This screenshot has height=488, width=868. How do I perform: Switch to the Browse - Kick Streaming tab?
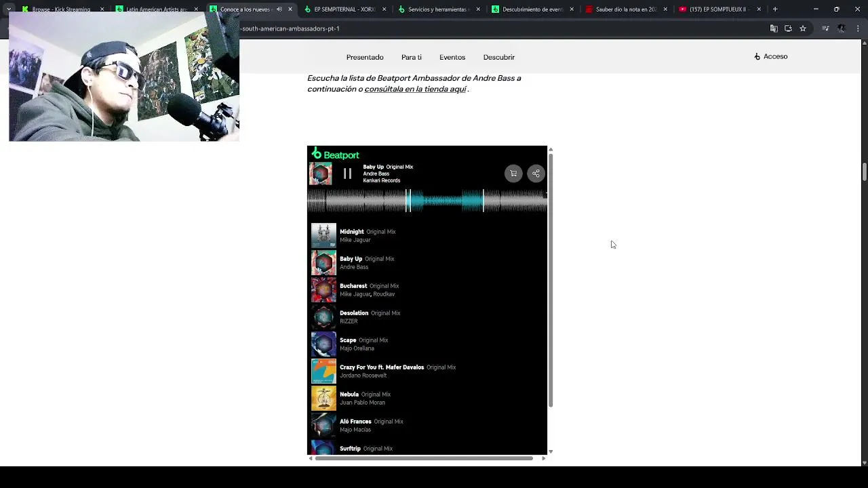point(61,9)
